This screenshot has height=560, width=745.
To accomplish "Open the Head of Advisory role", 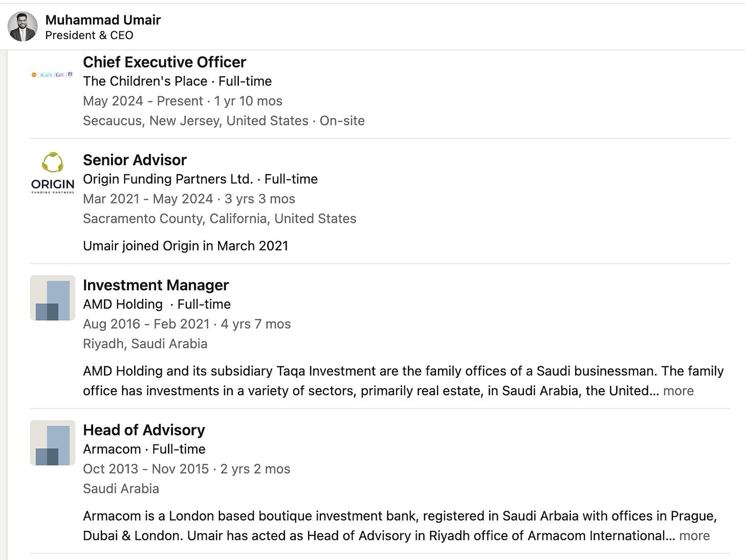I will (144, 429).
